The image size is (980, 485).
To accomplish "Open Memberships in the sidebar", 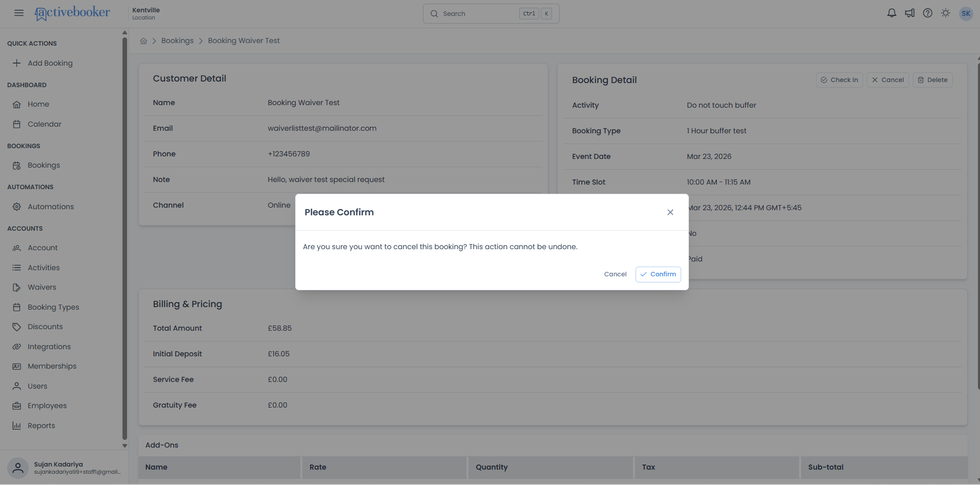I will click(x=52, y=366).
